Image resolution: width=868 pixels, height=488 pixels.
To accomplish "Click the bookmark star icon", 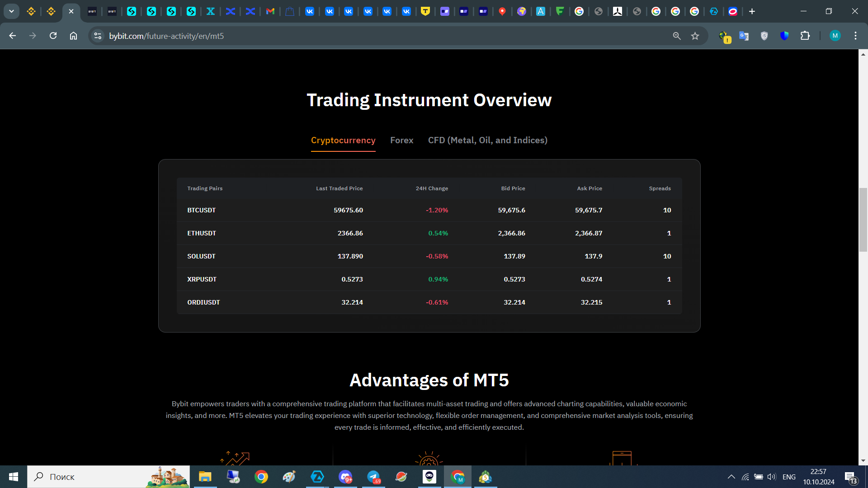I will 695,36.
